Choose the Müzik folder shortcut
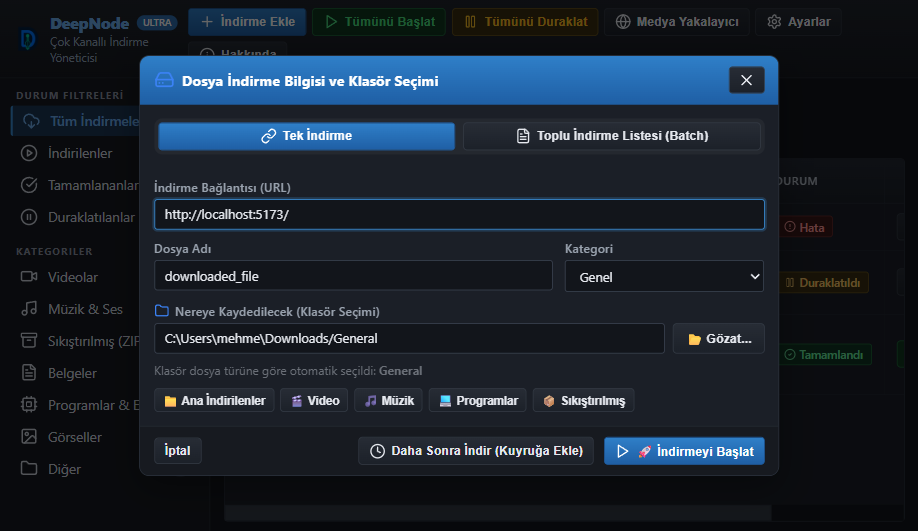 [x=388, y=400]
